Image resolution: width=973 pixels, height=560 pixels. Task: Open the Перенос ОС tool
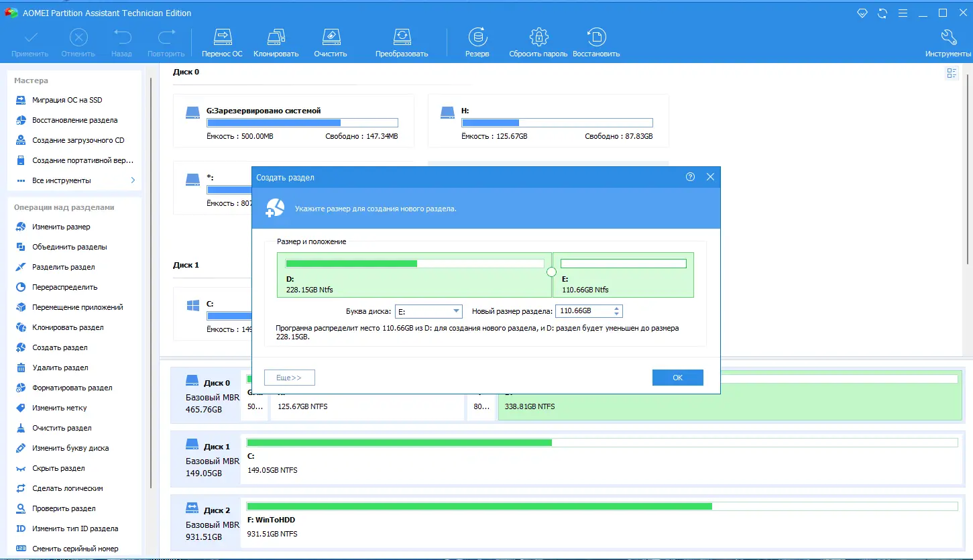(x=222, y=44)
